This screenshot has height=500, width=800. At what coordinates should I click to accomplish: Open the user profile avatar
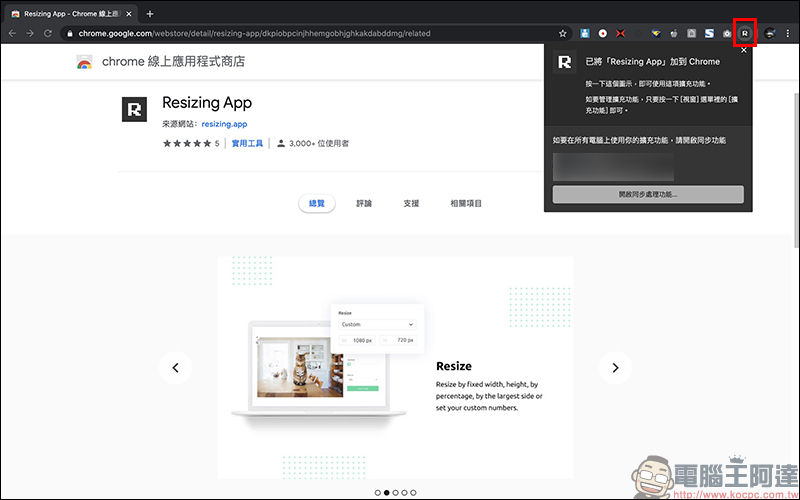770,33
